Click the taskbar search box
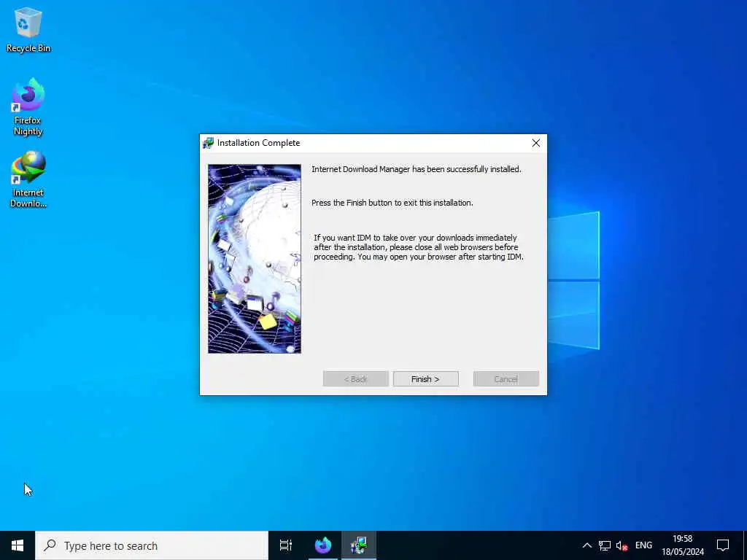This screenshot has width=747, height=560. [152, 545]
